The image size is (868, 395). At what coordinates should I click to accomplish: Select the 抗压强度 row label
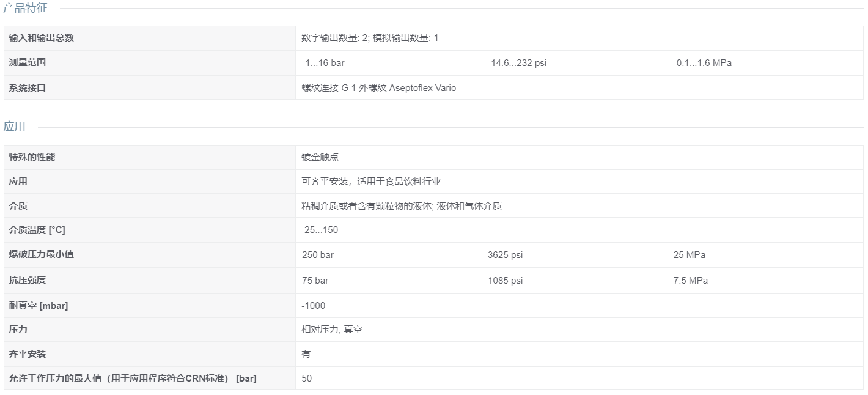[28, 280]
